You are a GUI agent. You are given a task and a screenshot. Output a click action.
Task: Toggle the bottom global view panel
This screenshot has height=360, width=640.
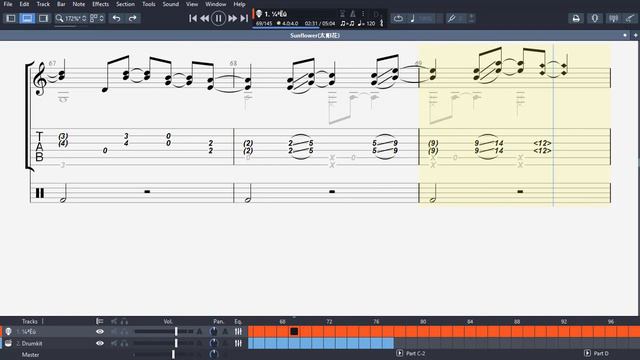pyautogui.click(x=27, y=18)
